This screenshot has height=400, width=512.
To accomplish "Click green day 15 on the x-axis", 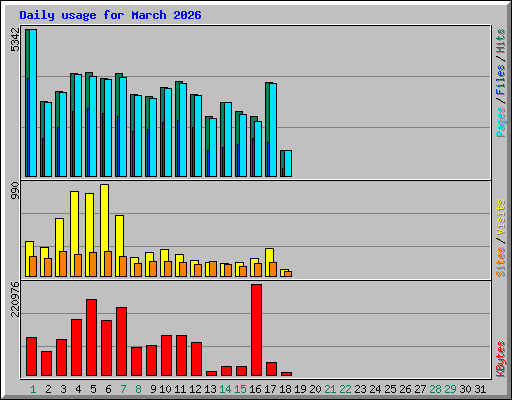I will click(240, 389).
